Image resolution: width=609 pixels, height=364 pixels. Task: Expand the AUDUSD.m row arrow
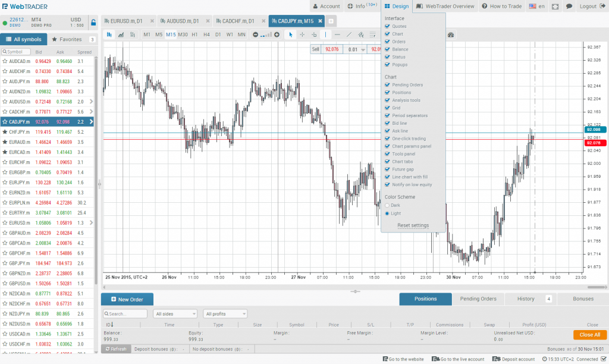pyautogui.click(x=91, y=101)
